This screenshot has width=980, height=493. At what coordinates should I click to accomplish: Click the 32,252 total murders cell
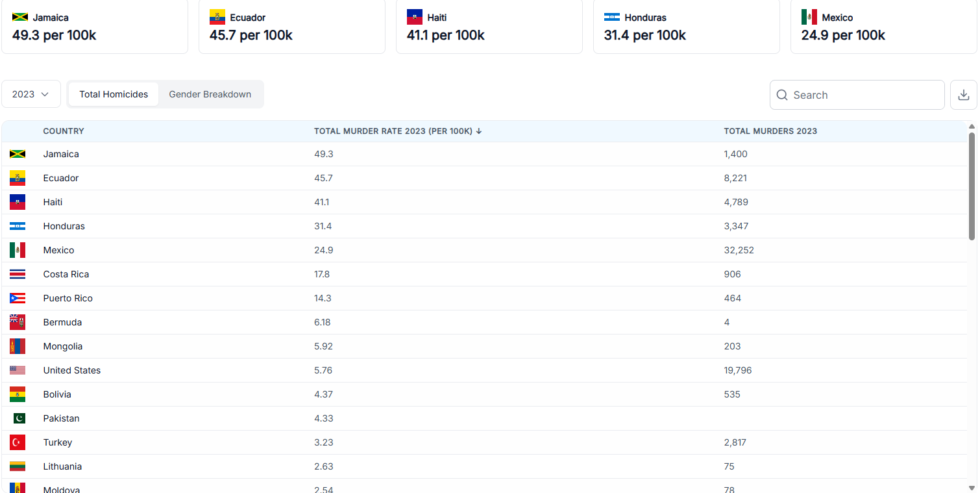(x=739, y=250)
